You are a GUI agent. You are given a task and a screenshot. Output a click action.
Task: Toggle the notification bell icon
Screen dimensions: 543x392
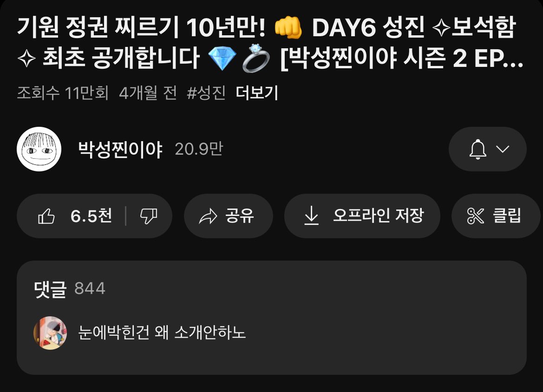(x=478, y=149)
